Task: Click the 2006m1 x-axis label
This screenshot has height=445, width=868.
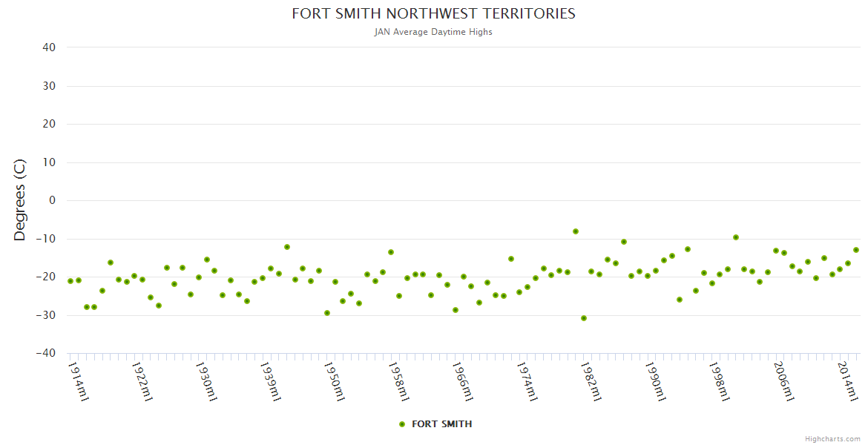Action: coord(783,380)
